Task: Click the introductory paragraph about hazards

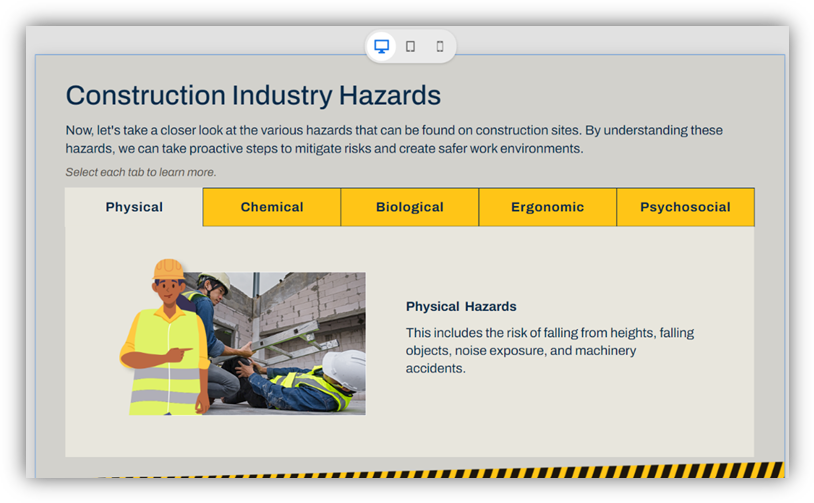Action: click(394, 139)
